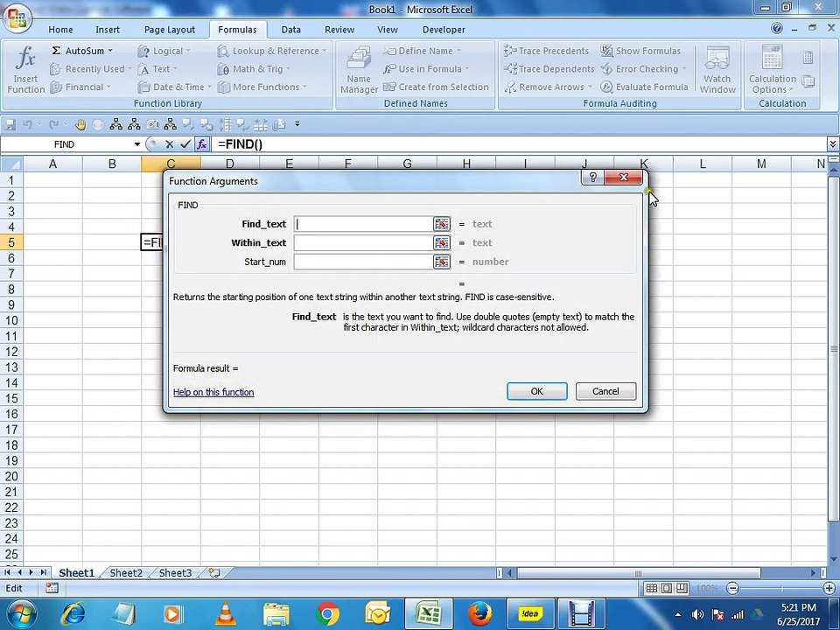Open Math & Trig functions menu
Screen dimensions: 840x630
254,69
